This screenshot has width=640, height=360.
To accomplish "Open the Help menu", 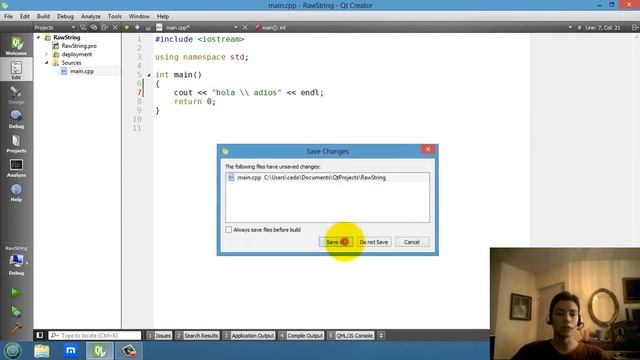I will coord(162,16).
